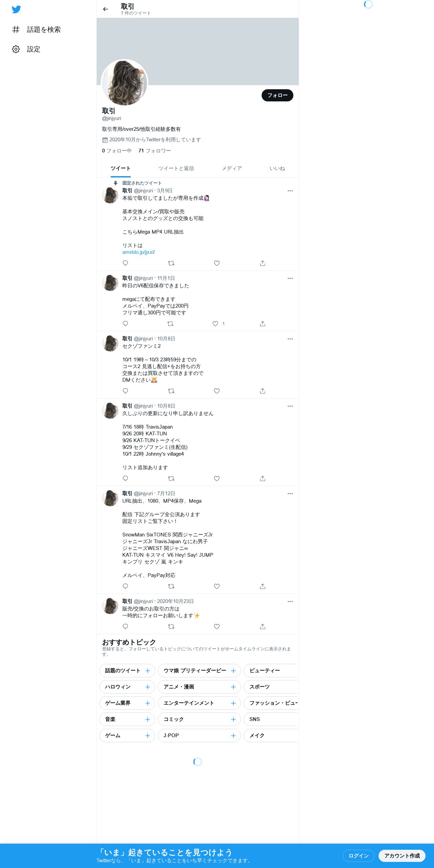Share the 10月8日 セクゾファンミ2 tweet

263,391
